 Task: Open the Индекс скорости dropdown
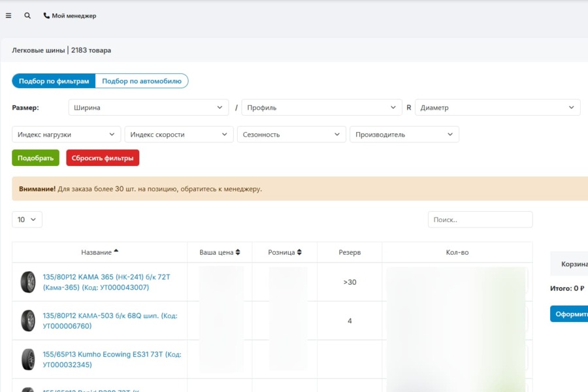(x=179, y=135)
